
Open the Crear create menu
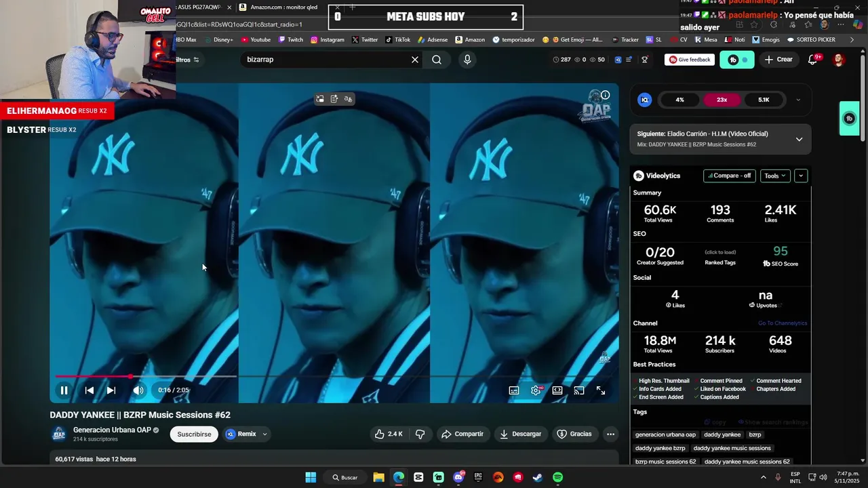click(x=778, y=60)
